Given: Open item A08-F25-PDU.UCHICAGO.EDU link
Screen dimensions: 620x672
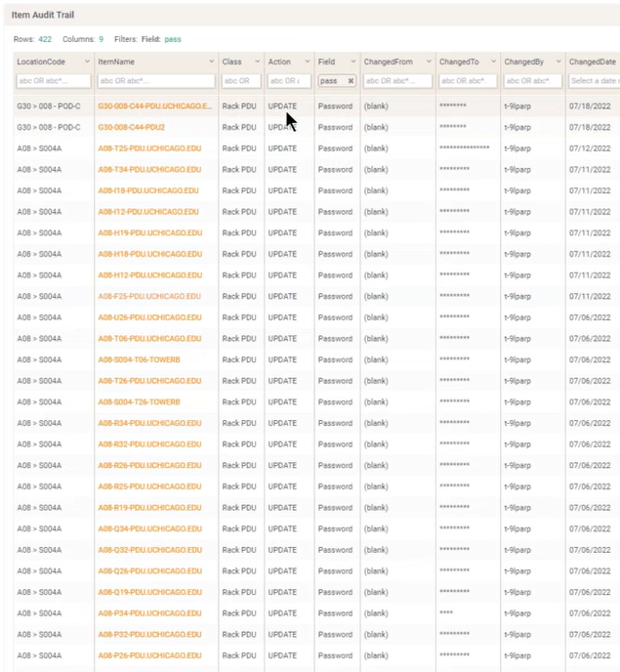Looking at the screenshot, I should pos(149,296).
